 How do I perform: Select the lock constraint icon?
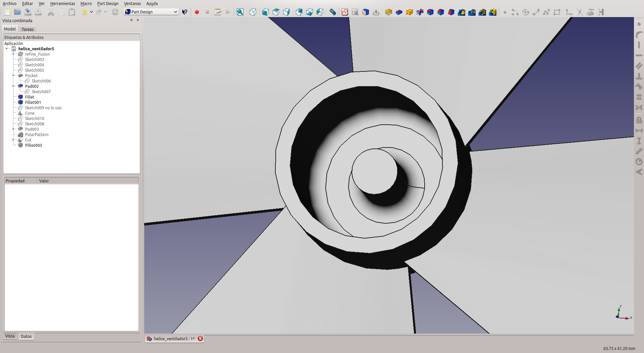pos(639,120)
